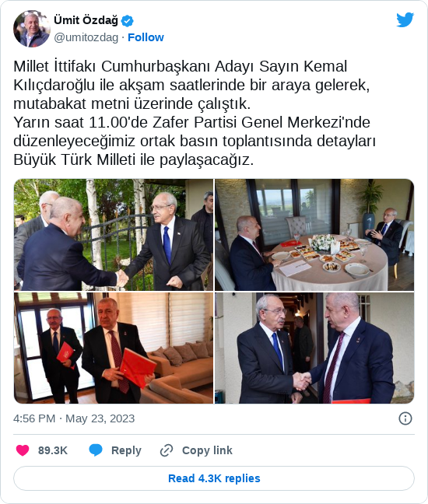Open the 4:56 PM May 23, 2023 timestamp
The height and width of the screenshot is (504, 428).
click(74, 418)
